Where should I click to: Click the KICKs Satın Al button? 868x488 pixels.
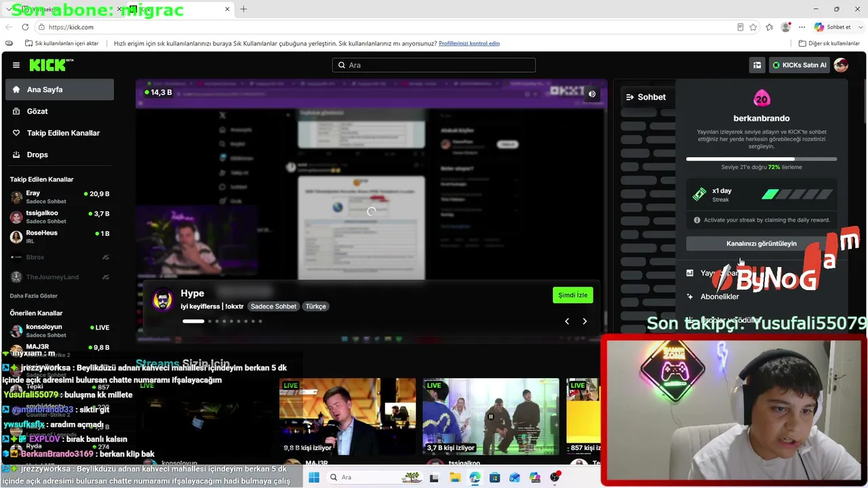coord(800,65)
